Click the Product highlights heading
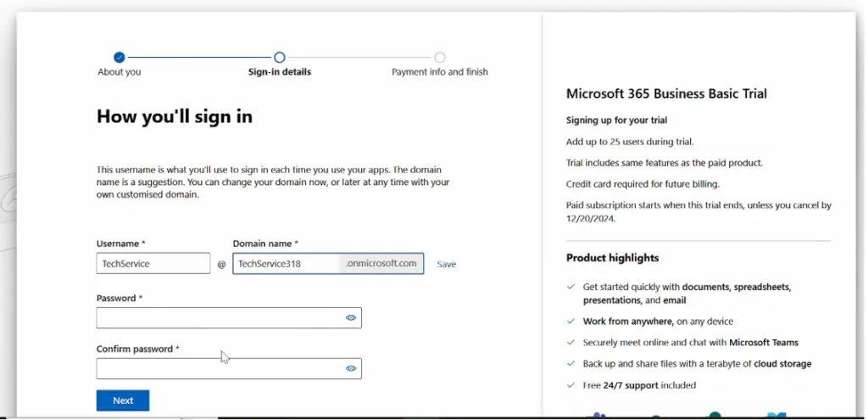 (x=612, y=258)
